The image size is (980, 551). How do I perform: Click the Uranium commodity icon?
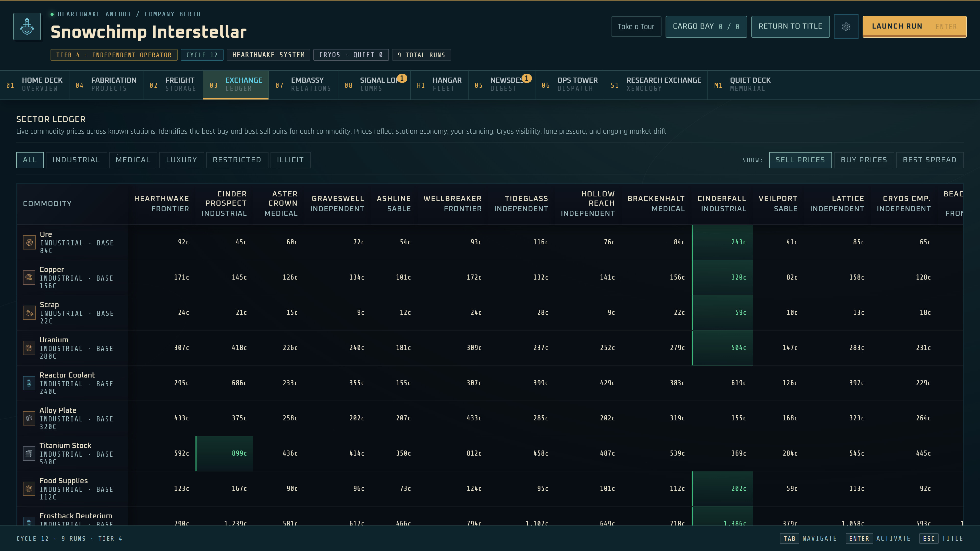click(29, 348)
